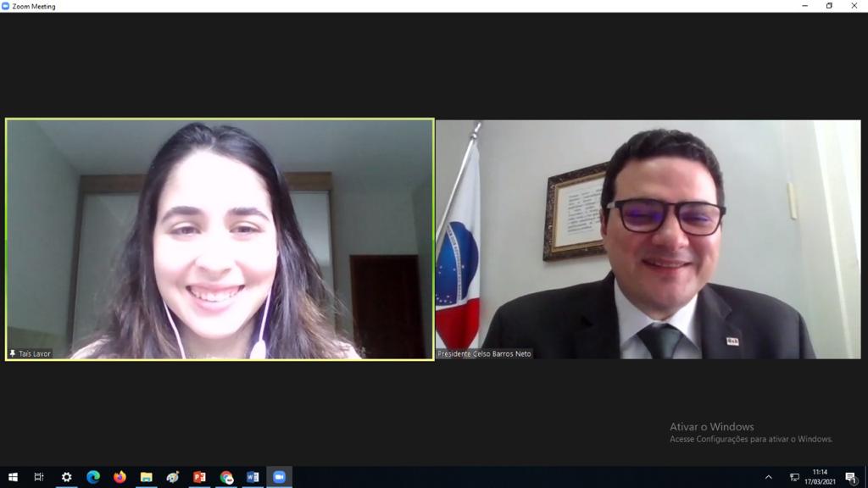
Task: Open the Windows Start menu
Action: (x=13, y=477)
